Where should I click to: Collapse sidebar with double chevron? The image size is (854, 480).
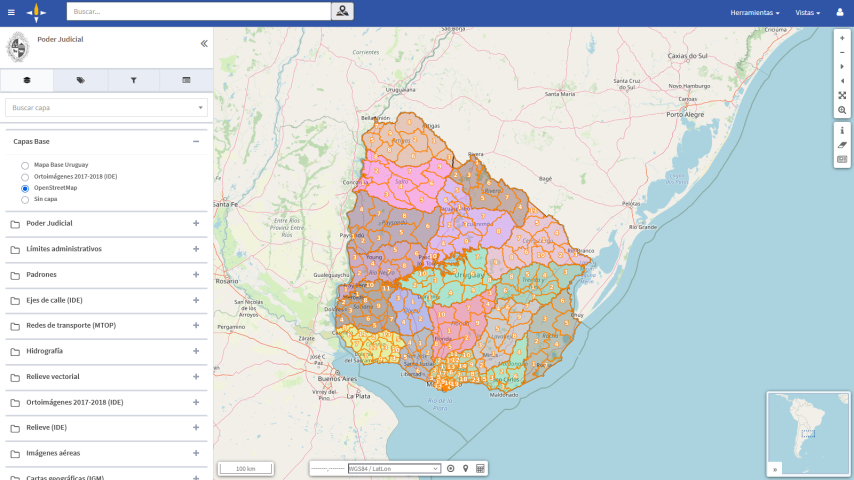tap(204, 44)
